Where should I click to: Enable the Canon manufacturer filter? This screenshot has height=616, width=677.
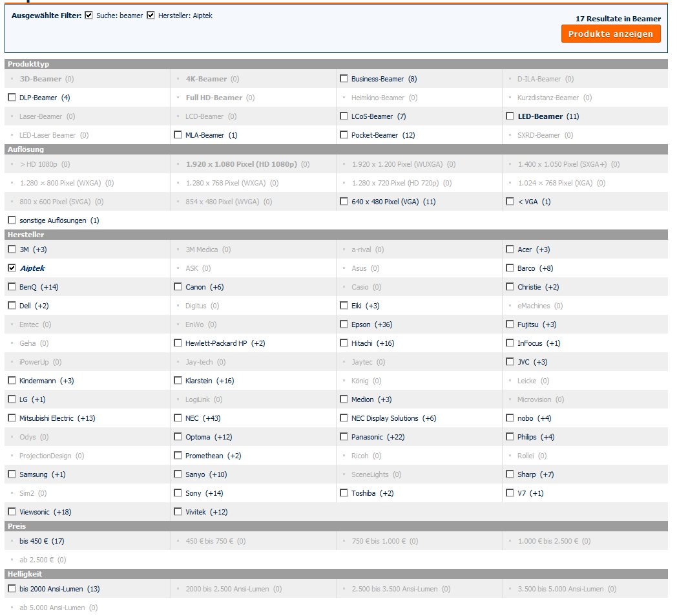178,287
